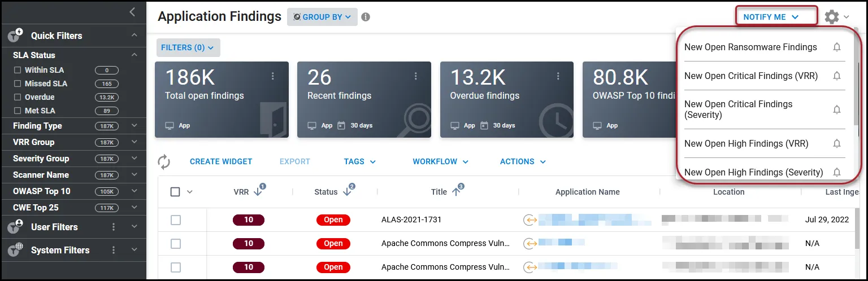Viewport: 868px width, 281px height.
Task: Click the Application Name column header
Action: 588,192
